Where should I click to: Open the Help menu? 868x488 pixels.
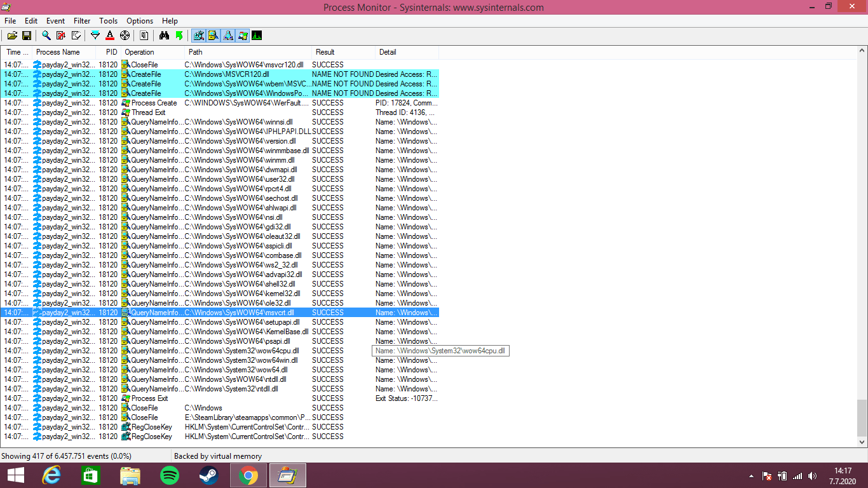170,21
